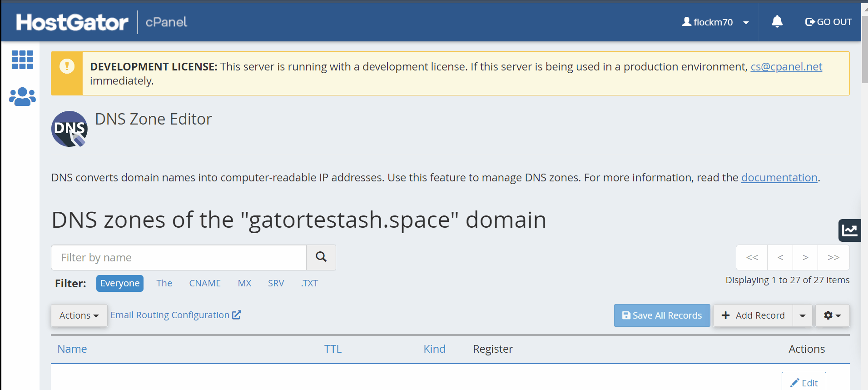Viewport: 868px width, 390px height.
Task: Filter records by .TXT
Action: click(x=309, y=283)
